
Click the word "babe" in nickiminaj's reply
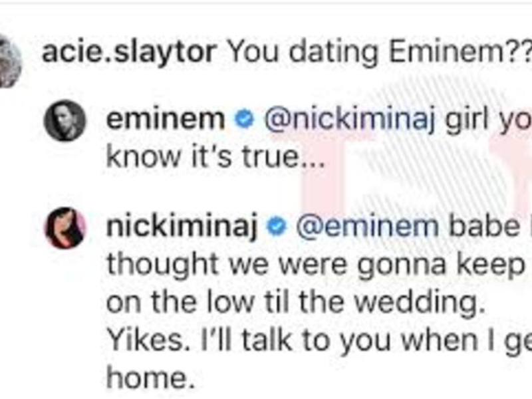click(x=489, y=227)
